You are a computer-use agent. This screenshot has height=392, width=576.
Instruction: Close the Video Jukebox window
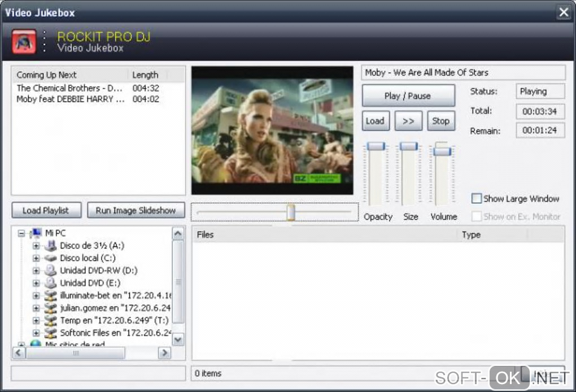(564, 12)
